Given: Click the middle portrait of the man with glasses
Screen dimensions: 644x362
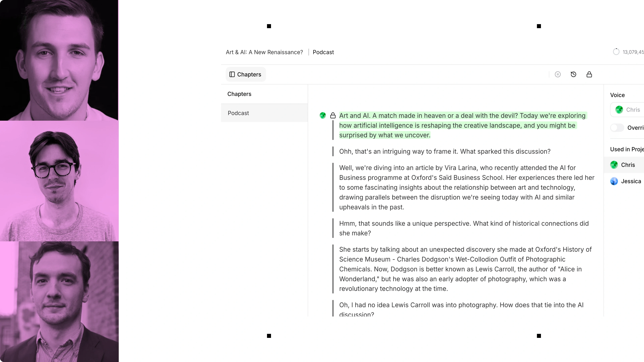Looking at the screenshot, I should pyautogui.click(x=59, y=181).
